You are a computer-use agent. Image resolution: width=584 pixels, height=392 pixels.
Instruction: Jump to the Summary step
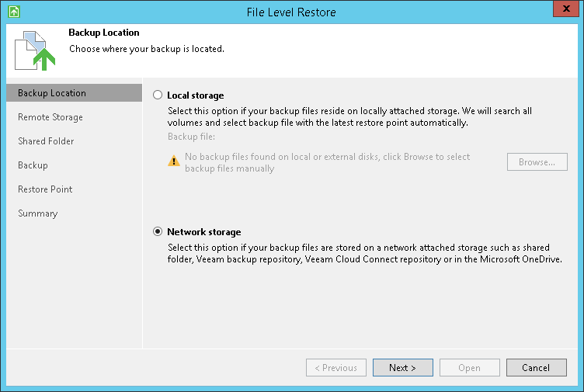pos(37,213)
